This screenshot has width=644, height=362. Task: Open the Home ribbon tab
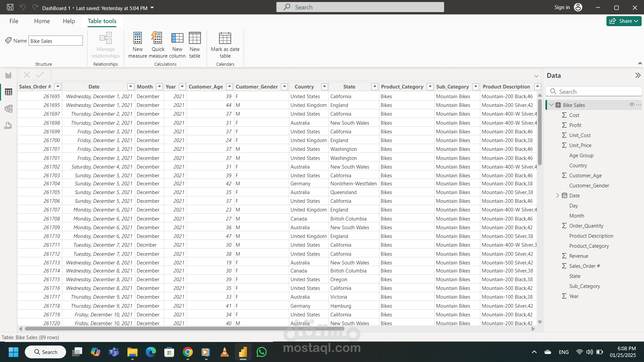[x=42, y=21]
